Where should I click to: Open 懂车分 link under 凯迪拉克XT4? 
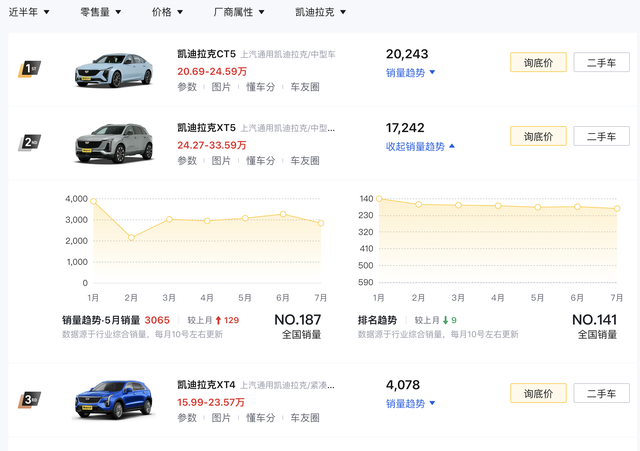[260, 418]
